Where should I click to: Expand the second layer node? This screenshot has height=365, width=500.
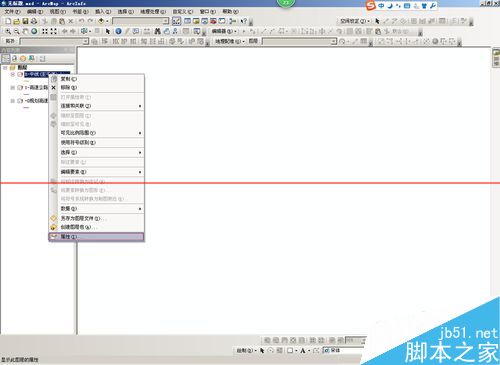[13, 88]
